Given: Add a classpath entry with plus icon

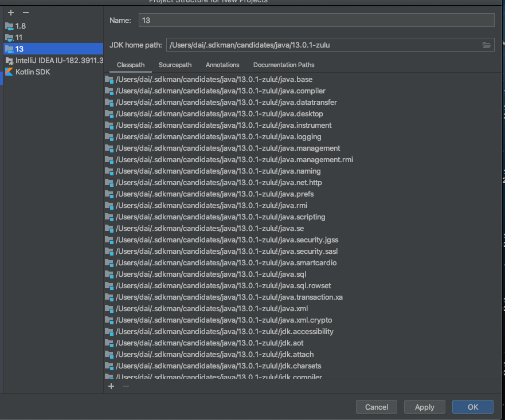Looking at the screenshot, I should coord(111,386).
